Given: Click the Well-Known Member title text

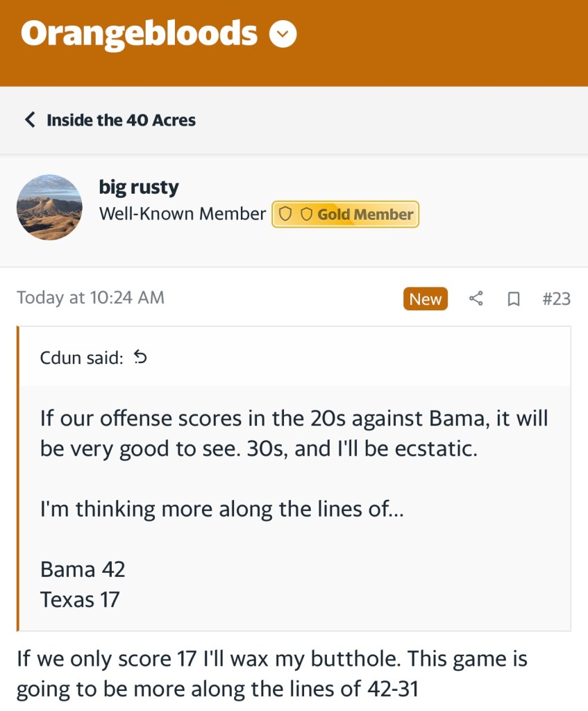Looking at the screenshot, I should (183, 215).
